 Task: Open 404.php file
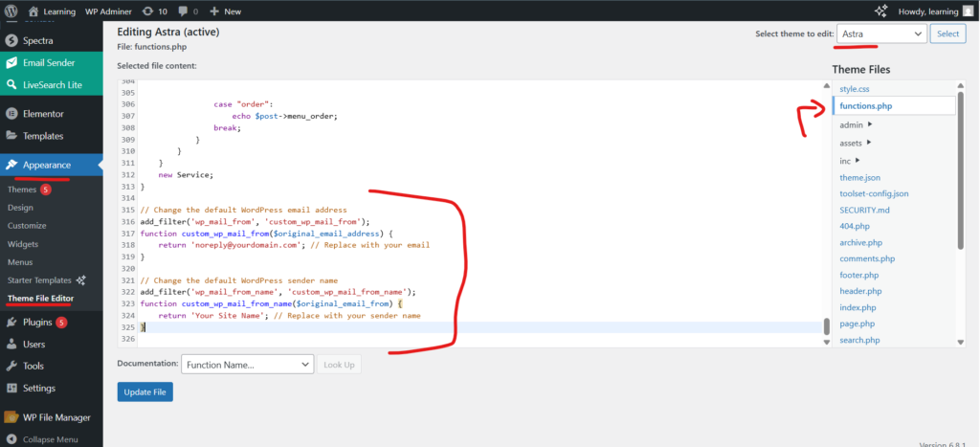[855, 226]
